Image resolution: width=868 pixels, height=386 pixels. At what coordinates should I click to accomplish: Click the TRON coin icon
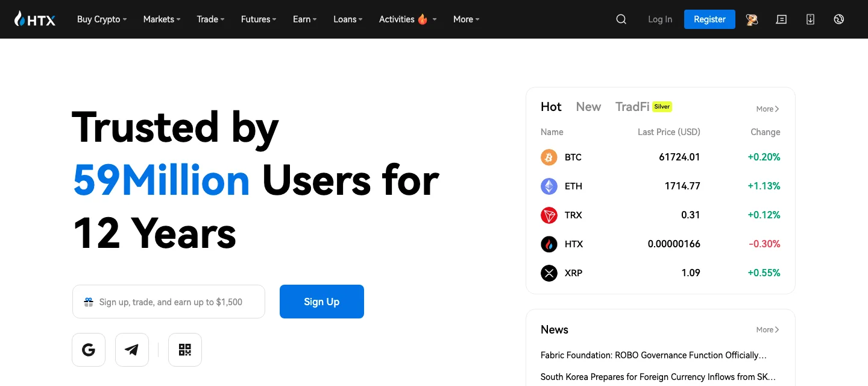coord(549,215)
